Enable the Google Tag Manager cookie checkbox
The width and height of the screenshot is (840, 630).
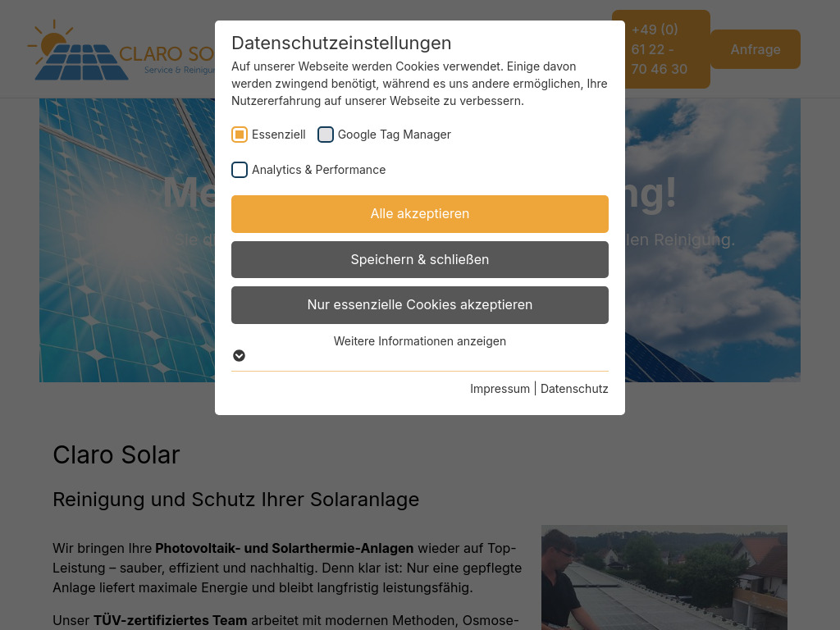[x=326, y=135]
